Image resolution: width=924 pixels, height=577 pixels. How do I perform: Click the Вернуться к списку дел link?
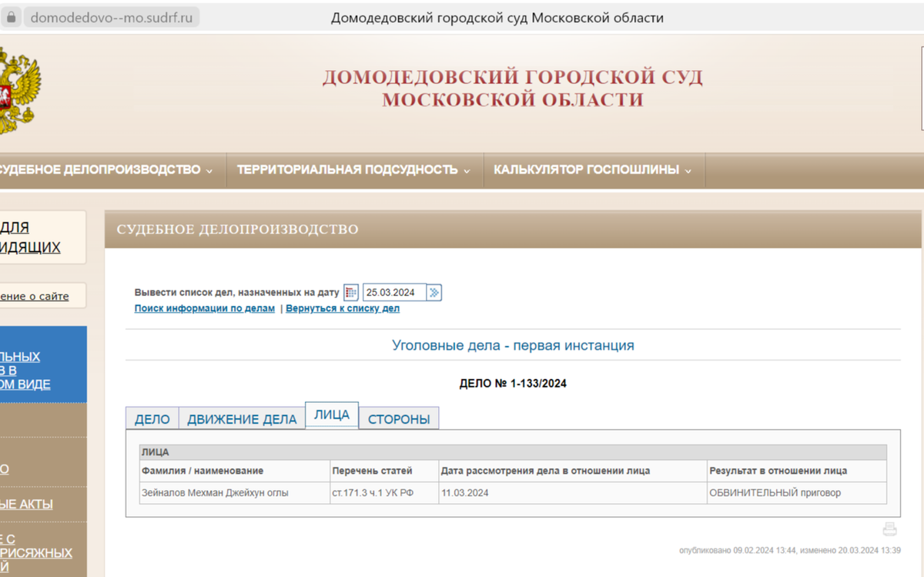342,308
